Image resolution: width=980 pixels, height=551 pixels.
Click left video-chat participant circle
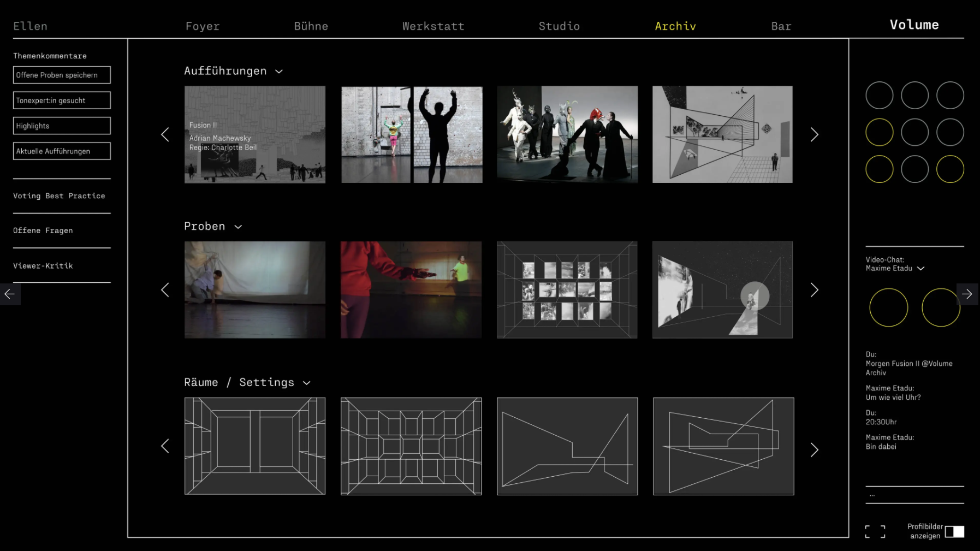click(888, 307)
